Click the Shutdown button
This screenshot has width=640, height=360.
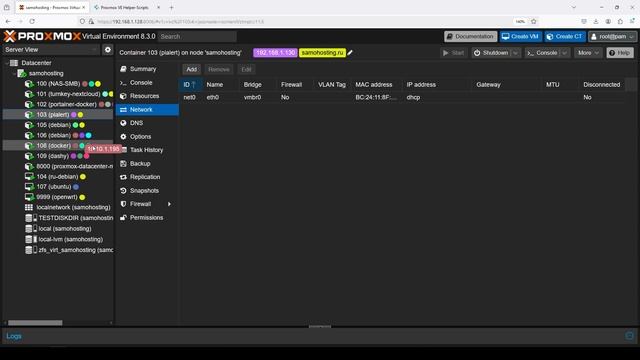(491, 53)
